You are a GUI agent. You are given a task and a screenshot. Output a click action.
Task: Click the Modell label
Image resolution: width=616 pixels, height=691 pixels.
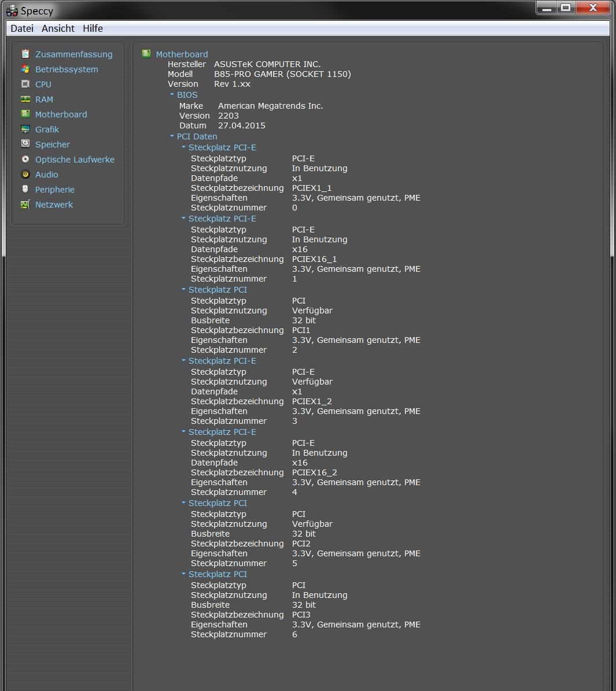tap(180, 74)
